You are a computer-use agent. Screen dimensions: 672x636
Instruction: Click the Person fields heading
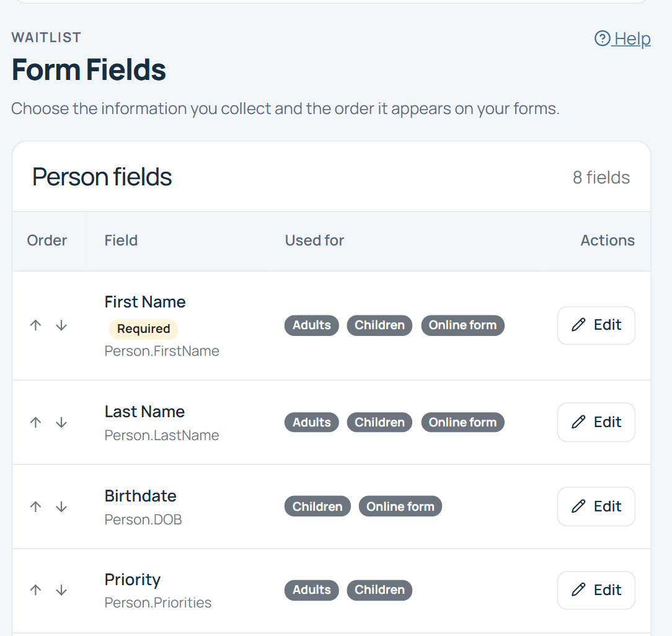(102, 177)
